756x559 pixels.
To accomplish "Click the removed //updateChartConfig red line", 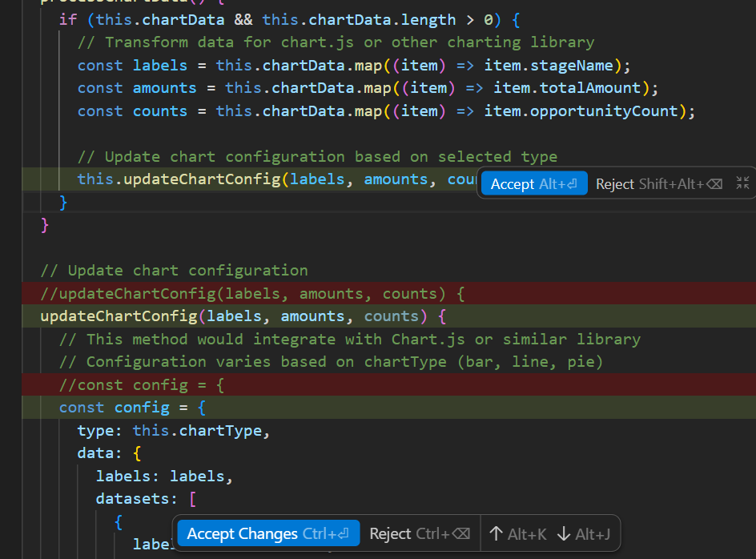I will pyautogui.click(x=252, y=293).
